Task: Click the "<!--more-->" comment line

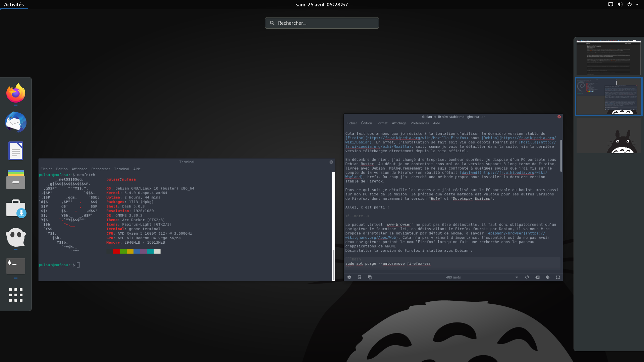Action: (358, 216)
